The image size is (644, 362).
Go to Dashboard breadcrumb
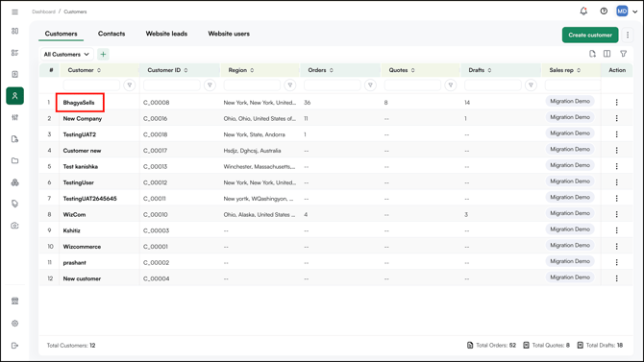43,12
